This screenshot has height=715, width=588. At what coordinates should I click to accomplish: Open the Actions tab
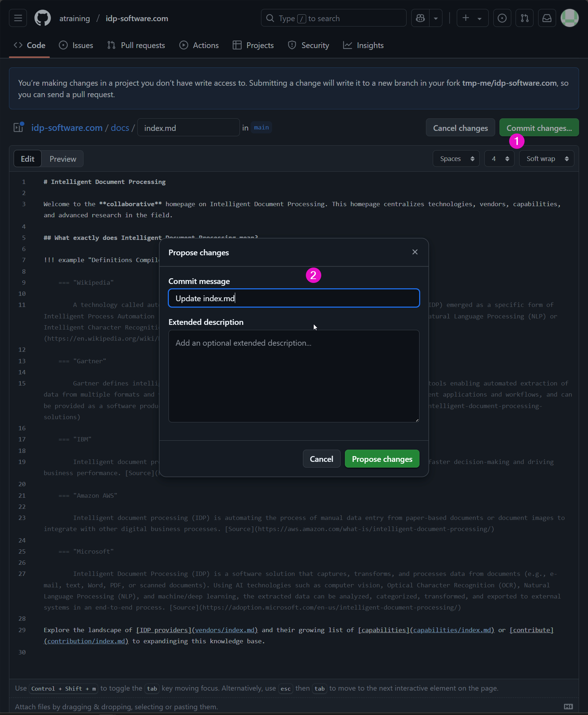click(199, 45)
